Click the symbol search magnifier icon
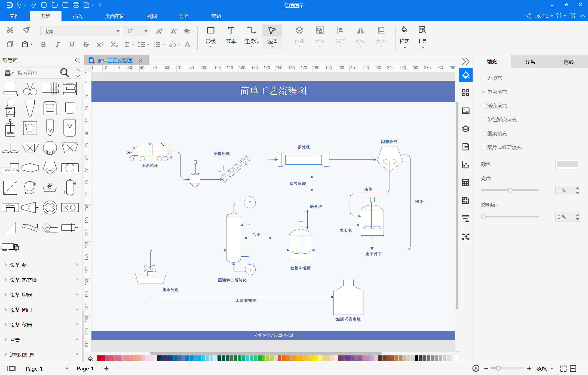This screenshot has width=588, height=375. click(x=64, y=73)
